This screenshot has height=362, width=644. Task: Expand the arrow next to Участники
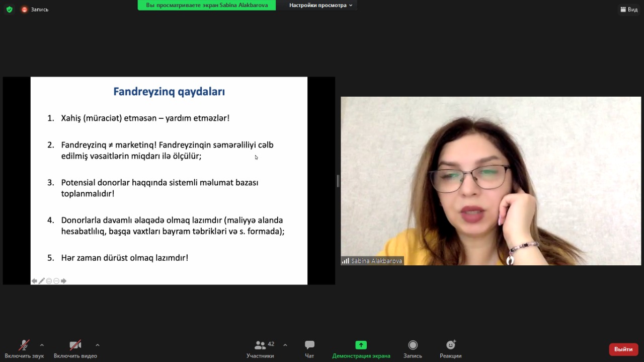[x=285, y=345]
